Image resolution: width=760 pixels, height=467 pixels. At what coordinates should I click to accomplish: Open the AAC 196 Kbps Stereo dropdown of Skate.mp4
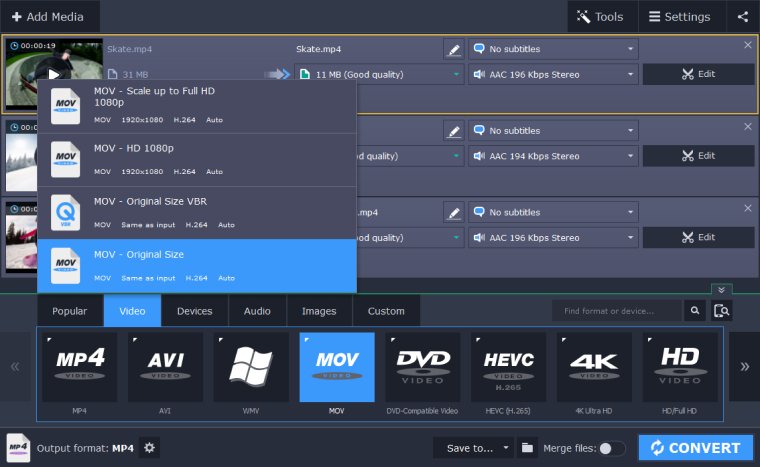click(553, 74)
